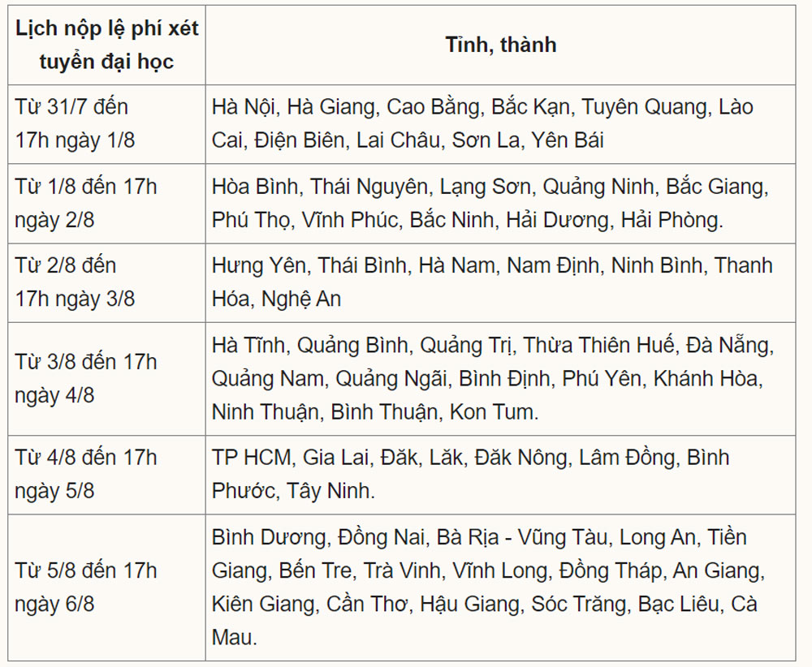The image size is (812, 667).
Task: Click the cell with Hà Tĩnh, Quảng Bình, Quảng Trị
Action: pos(501,379)
